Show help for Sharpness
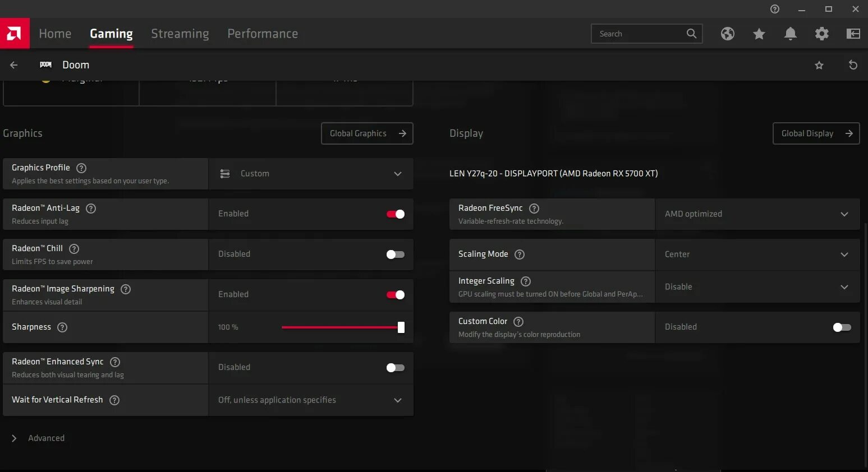868x472 pixels. click(x=62, y=327)
